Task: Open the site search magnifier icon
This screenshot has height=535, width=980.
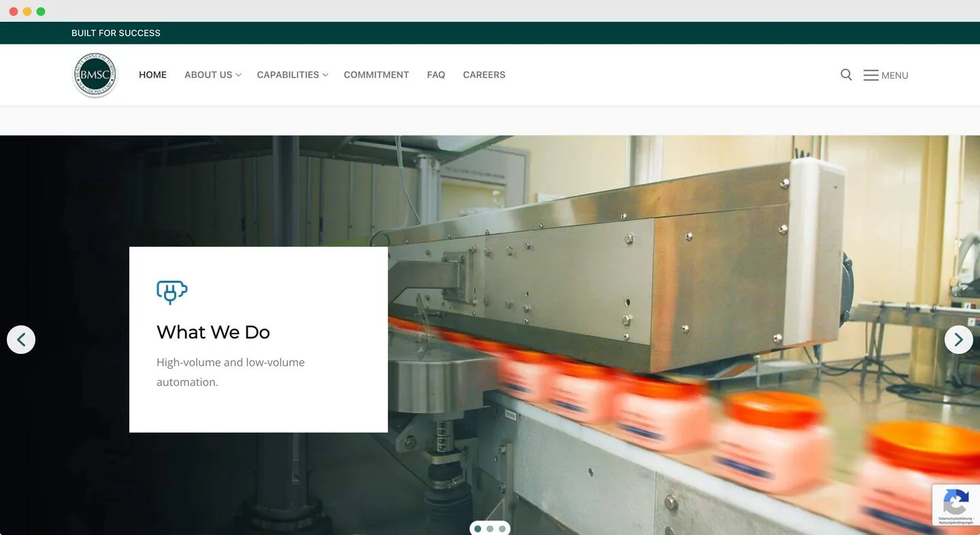Action: [x=846, y=75]
